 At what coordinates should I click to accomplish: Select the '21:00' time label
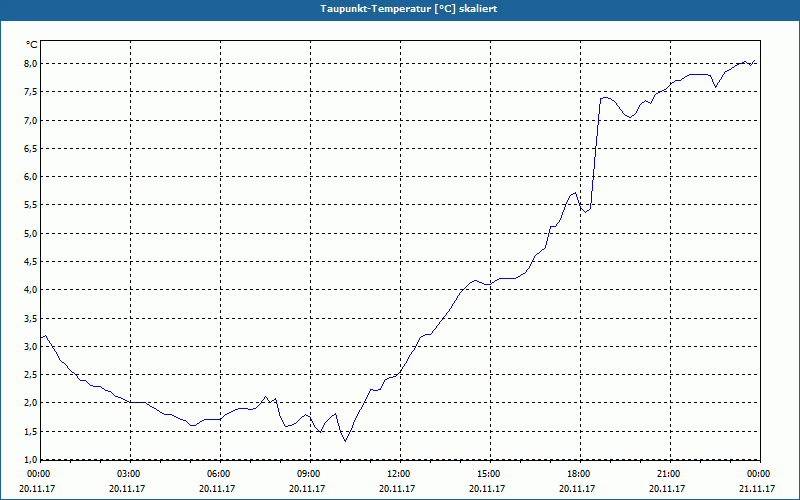pyautogui.click(x=669, y=474)
